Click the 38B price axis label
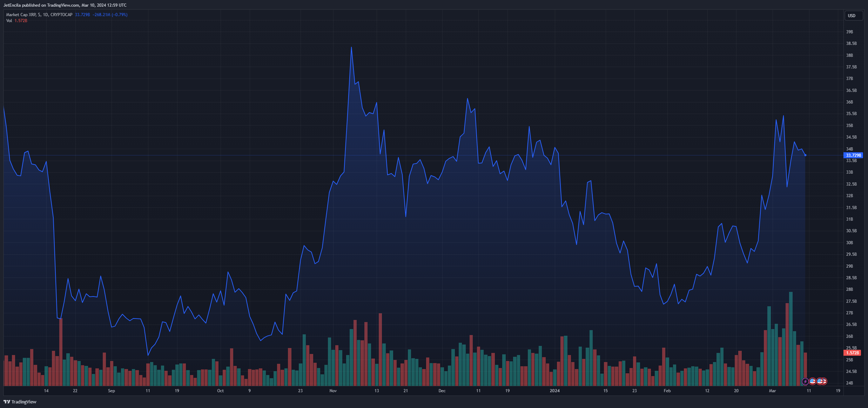This screenshot has width=868, height=408. coord(849,55)
